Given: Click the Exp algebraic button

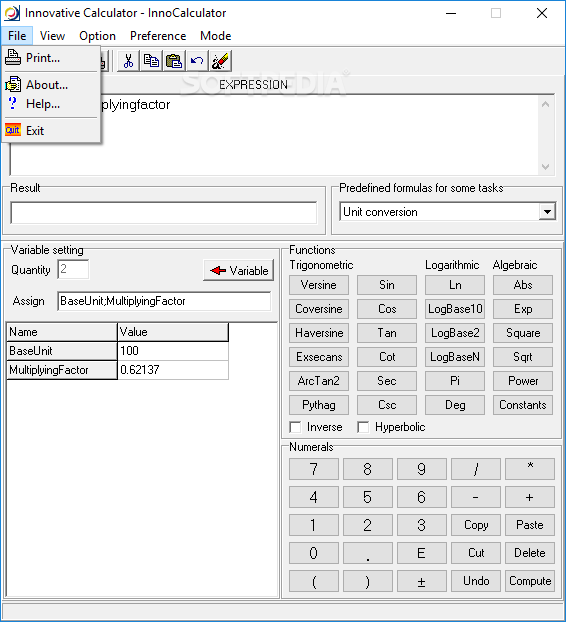Looking at the screenshot, I should (523, 309).
